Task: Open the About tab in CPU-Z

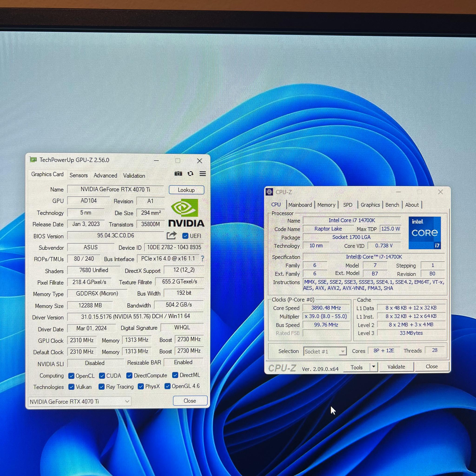Action: [412, 205]
